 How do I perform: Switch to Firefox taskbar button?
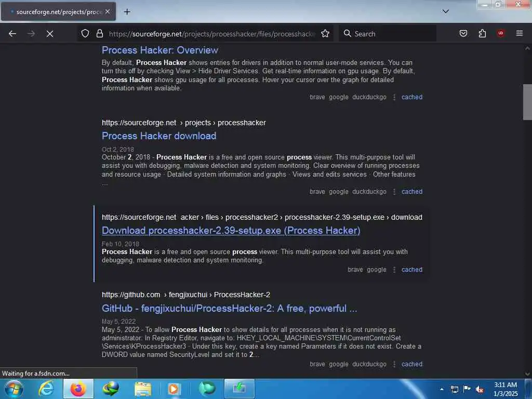click(78, 389)
